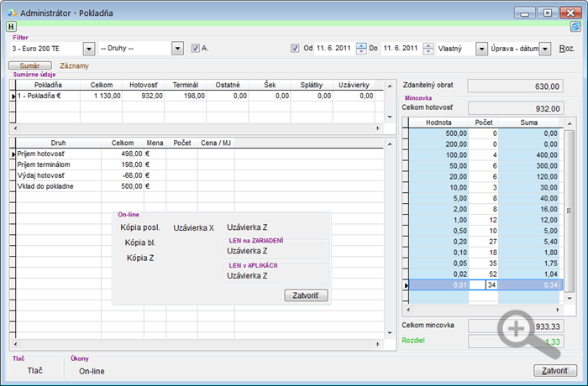Image resolution: width=588 pixels, height=386 pixels.
Task: Switch to the Záznamy tab
Action: (x=74, y=65)
